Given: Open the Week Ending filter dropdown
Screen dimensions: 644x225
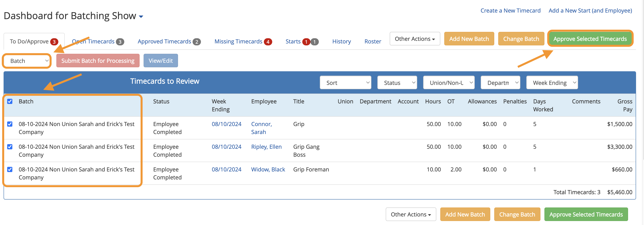Looking at the screenshot, I should pos(552,83).
